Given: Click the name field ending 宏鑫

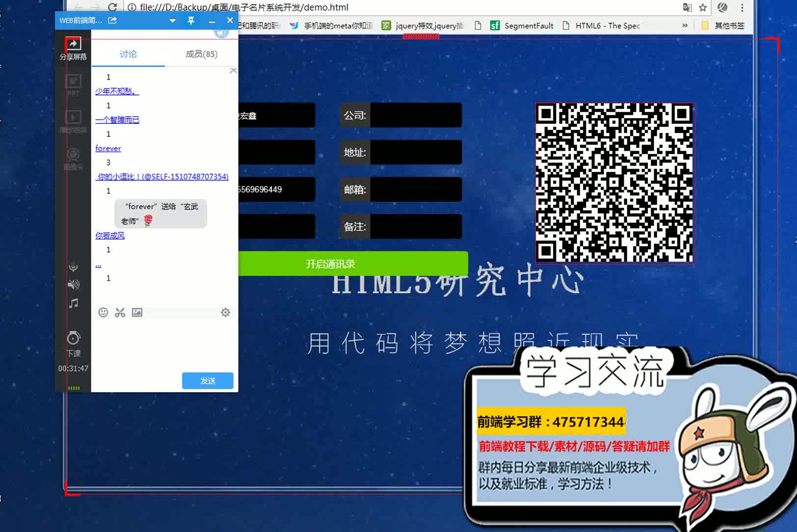Looking at the screenshot, I should click(277, 115).
